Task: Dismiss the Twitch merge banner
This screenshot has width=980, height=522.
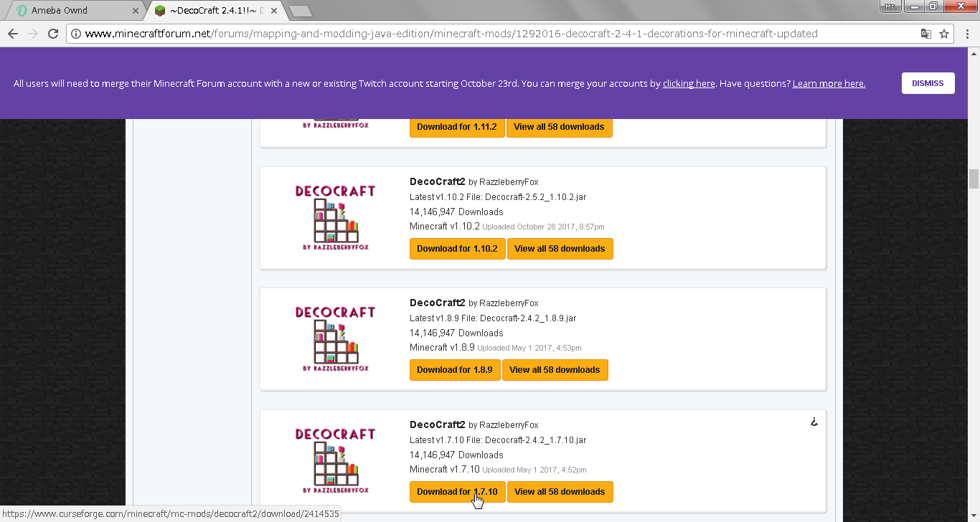Action: coord(928,83)
